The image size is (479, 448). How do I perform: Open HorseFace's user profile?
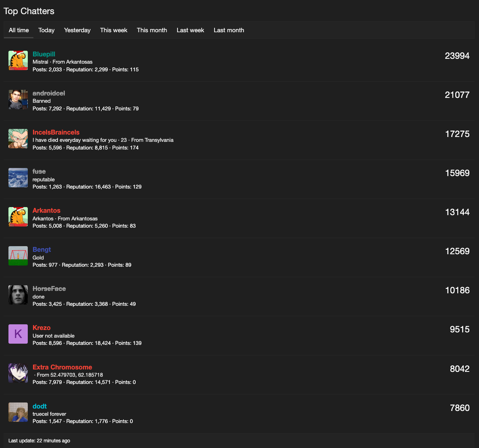pos(49,289)
